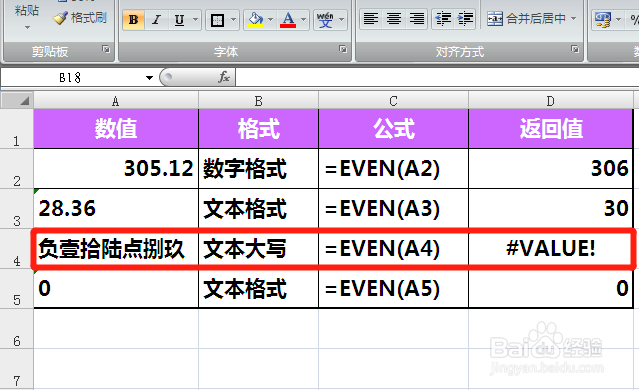Select row 1 header
Screen dimensions: 639x390
coord(17,129)
